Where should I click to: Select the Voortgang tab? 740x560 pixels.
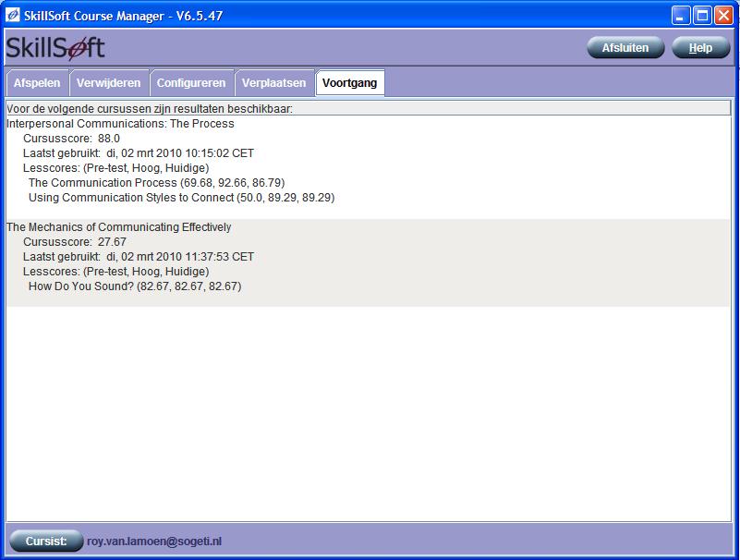click(x=349, y=83)
